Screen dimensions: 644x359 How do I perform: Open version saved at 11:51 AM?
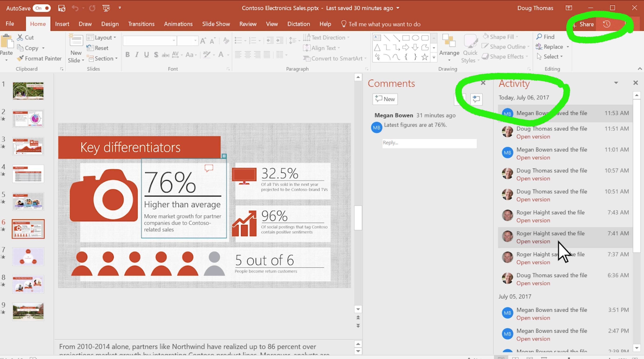(533, 136)
